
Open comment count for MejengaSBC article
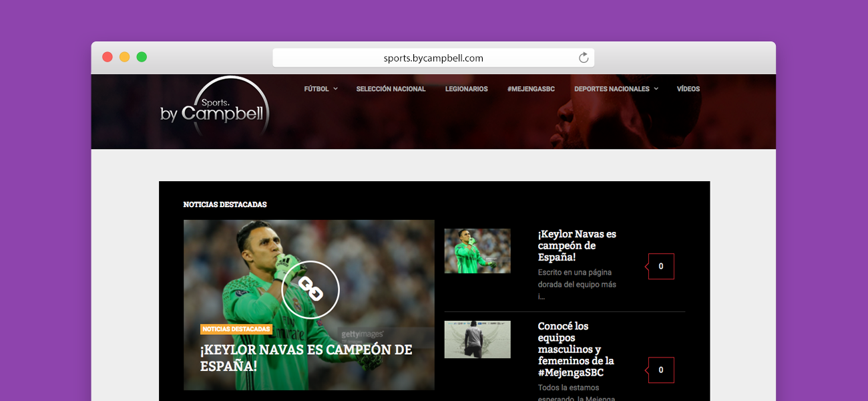point(661,370)
